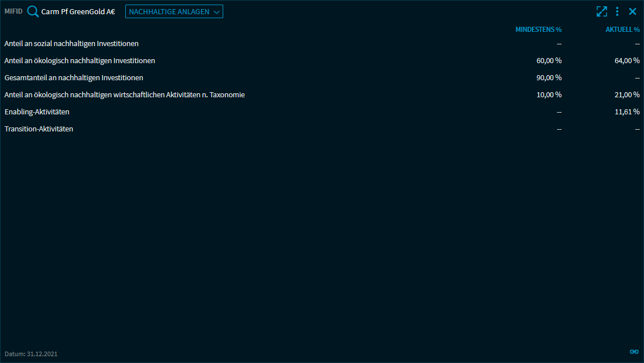This screenshot has width=644, height=363.
Task: Select the Gesamtanteil an nachhaltigen Investitionen row
Action: (x=74, y=78)
